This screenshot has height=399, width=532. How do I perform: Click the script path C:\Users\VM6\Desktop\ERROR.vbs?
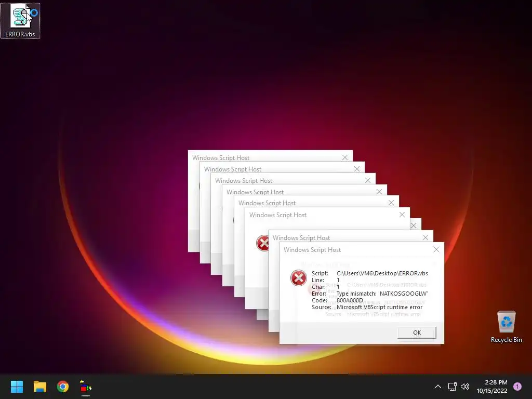pyautogui.click(x=382, y=273)
